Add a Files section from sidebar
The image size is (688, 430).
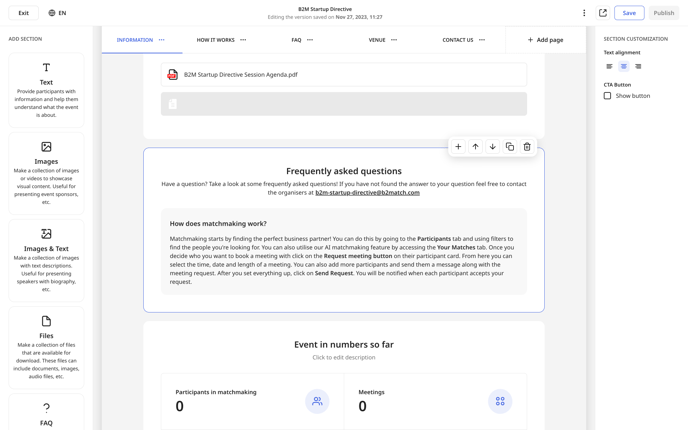pos(46,348)
